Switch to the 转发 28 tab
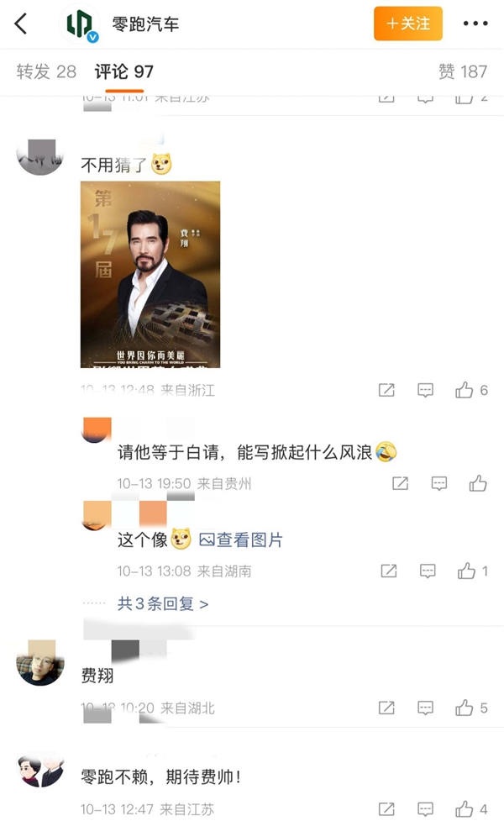Screen dimensions: 504x821 pyautogui.click(x=46, y=71)
